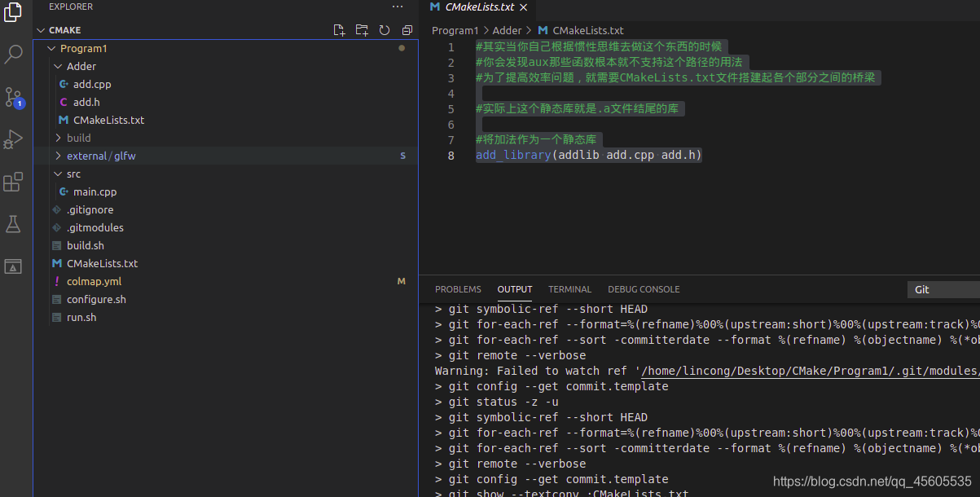Click the EXPLORER panel title
Viewport: 980px width, 497px height.
71,7
